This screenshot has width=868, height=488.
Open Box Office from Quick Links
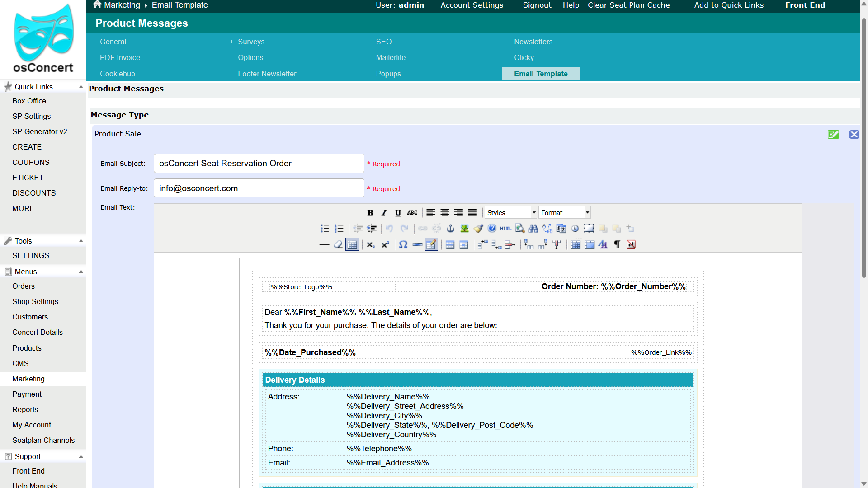tap(29, 101)
